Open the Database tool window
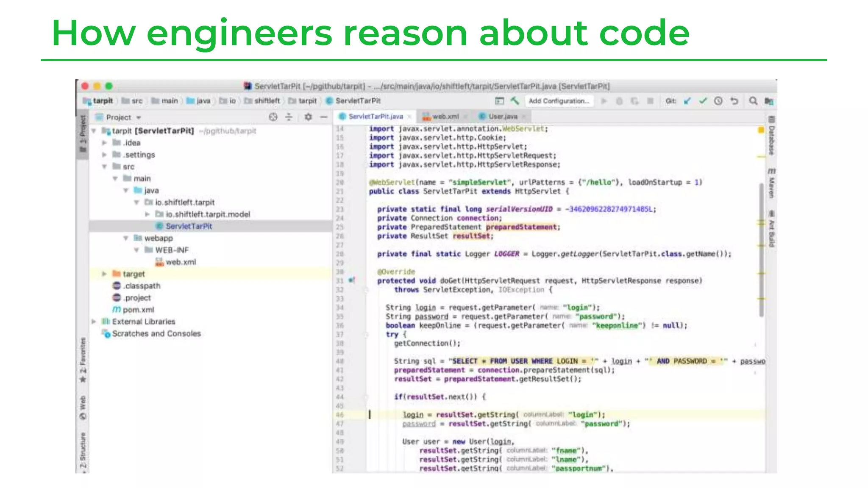The height and width of the screenshot is (488, 868). 772,136
